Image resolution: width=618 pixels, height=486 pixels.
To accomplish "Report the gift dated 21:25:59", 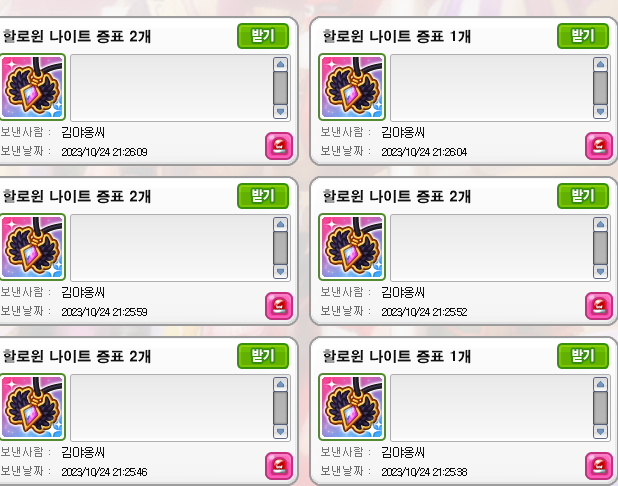I will (x=279, y=306).
